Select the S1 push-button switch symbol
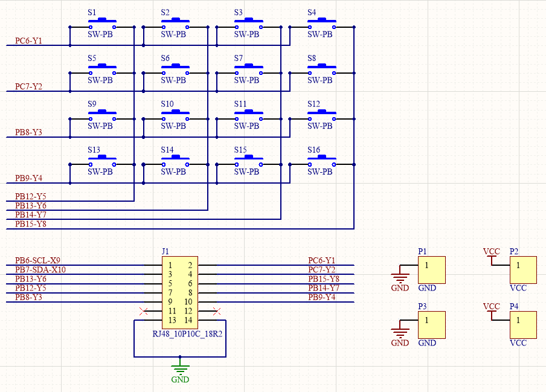Screen dimensions: 546x392 (102, 24)
